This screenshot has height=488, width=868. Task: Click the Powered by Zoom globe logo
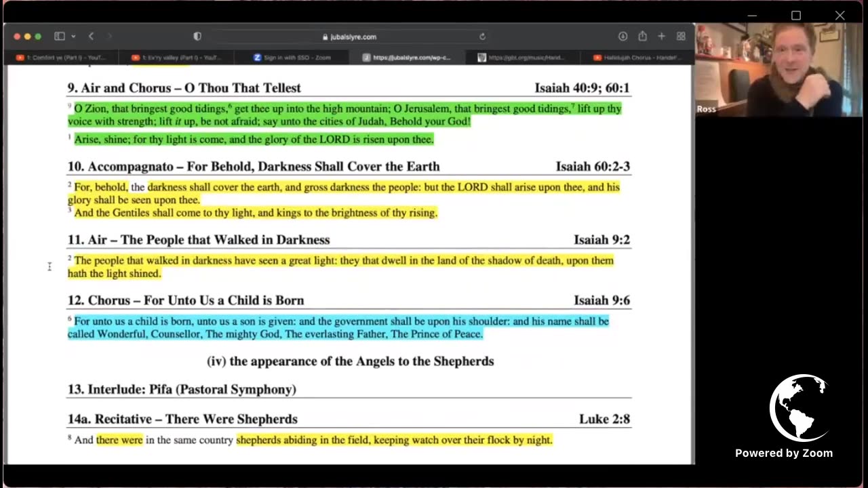tap(800, 407)
